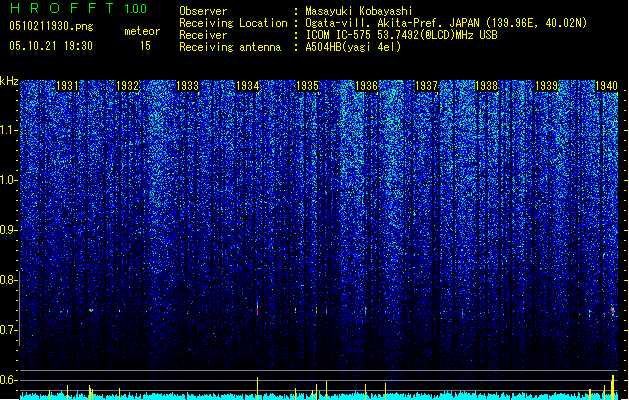Image resolution: width=629 pixels, height=400 pixels.
Task: Click the Observer field label
Action: click(203, 11)
